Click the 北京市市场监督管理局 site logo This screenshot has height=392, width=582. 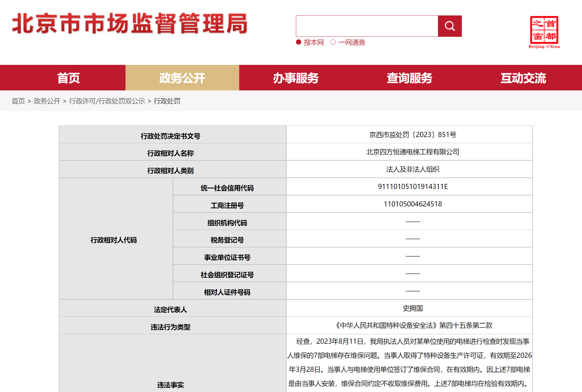pos(130,24)
